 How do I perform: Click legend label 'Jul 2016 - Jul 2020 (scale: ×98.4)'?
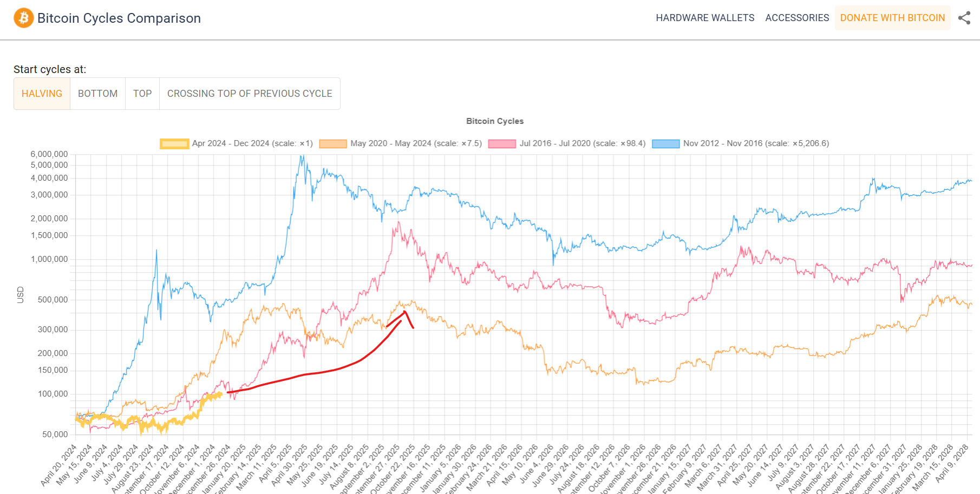tap(583, 143)
